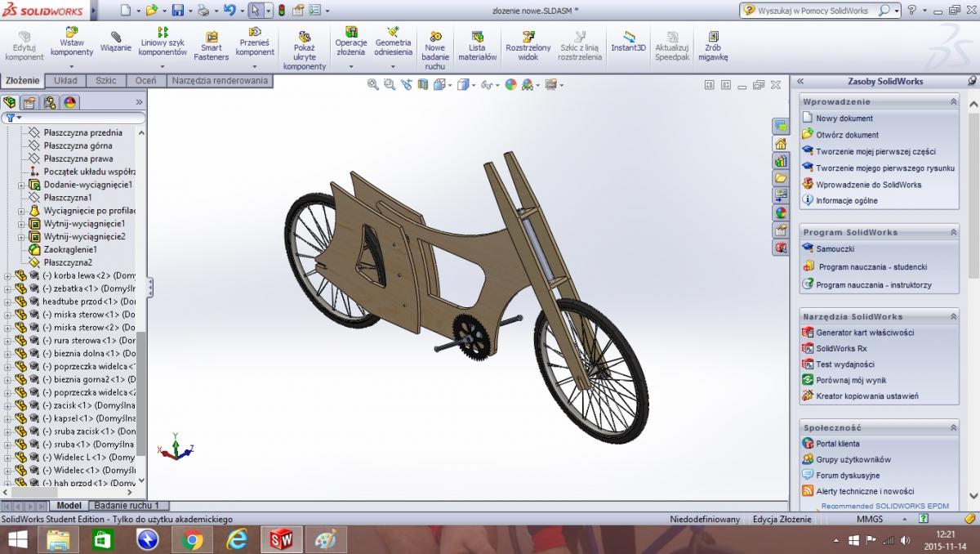Click the Print icon in the top toolbar
Viewport: 980px width, 554px height.
[x=203, y=11]
